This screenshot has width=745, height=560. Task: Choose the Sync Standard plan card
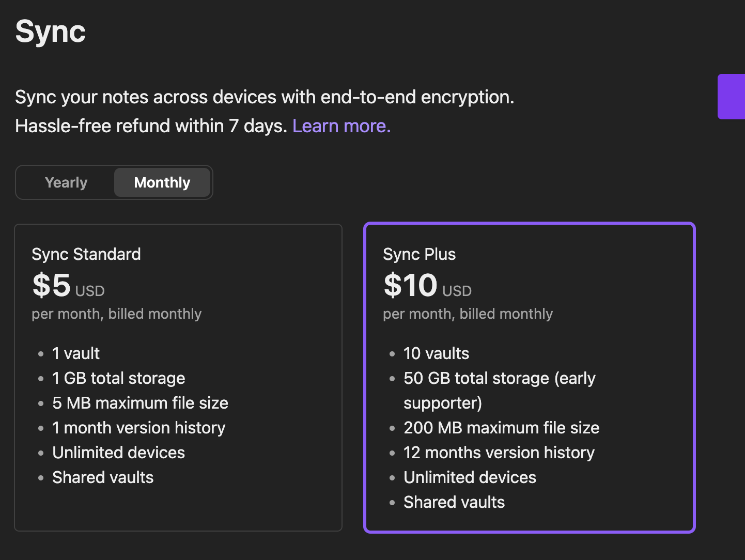(x=178, y=377)
